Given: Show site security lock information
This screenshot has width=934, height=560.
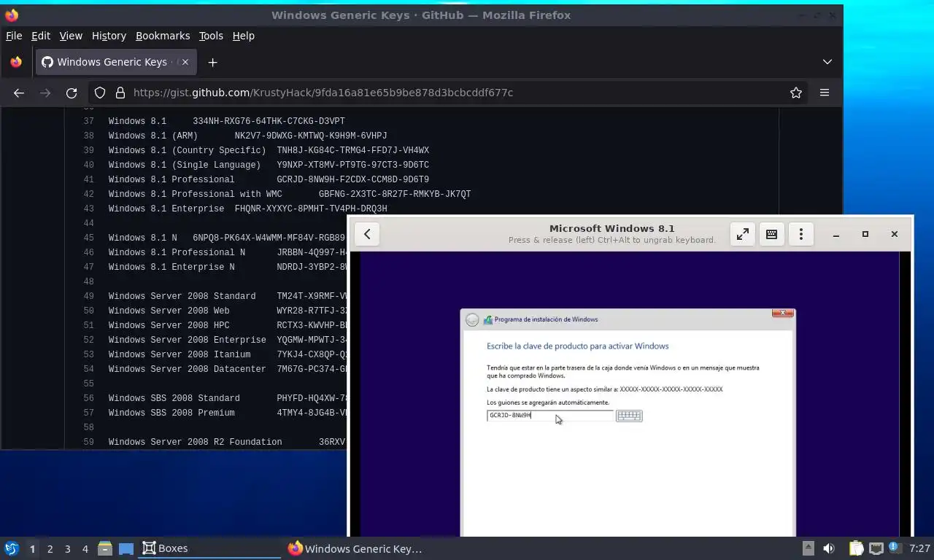Looking at the screenshot, I should point(120,93).
